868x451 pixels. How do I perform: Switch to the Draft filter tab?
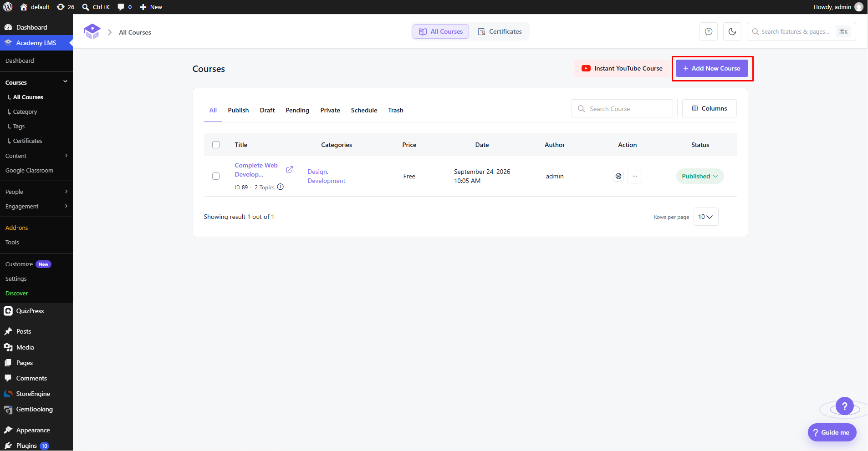point(267,110)
